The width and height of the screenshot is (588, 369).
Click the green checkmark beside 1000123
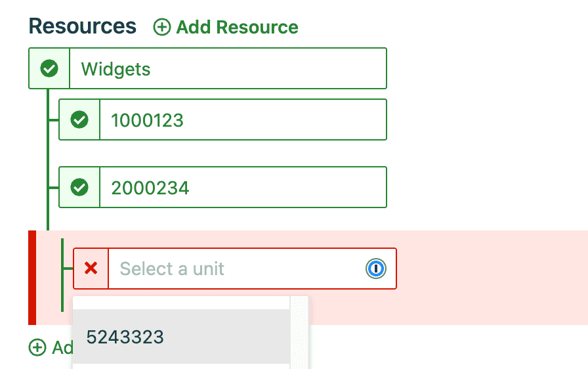point(79,119)
